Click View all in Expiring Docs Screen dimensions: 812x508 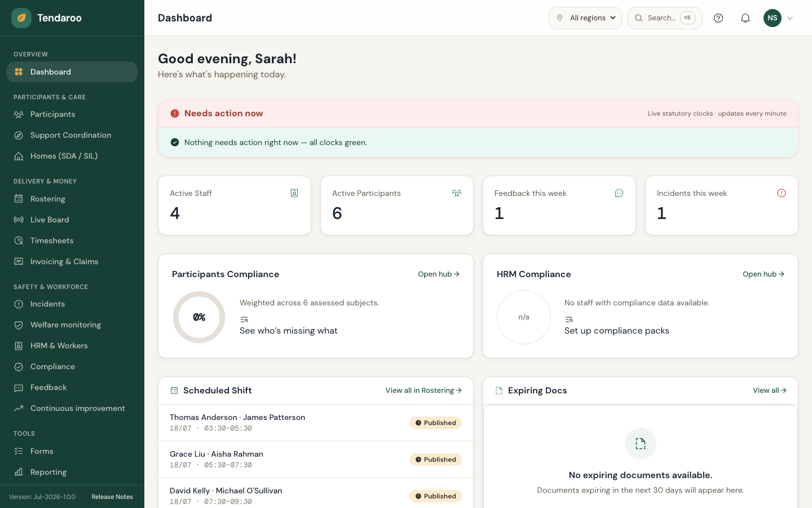(x=770, y=391)
